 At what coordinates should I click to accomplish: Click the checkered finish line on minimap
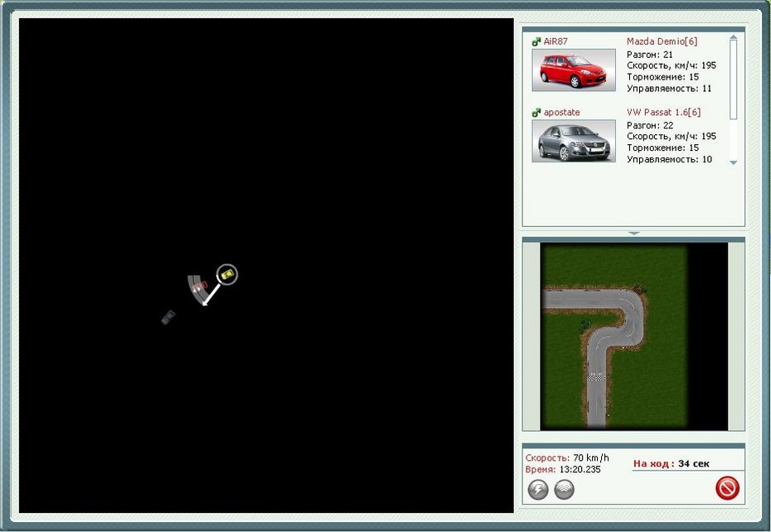[x=596, y=377]
